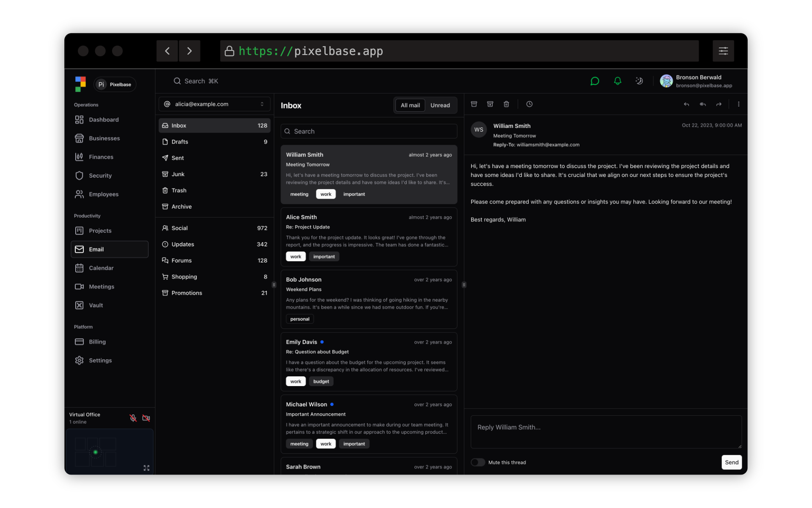
Task: Snooze the message using the clock icon
Action: point(529,104)
